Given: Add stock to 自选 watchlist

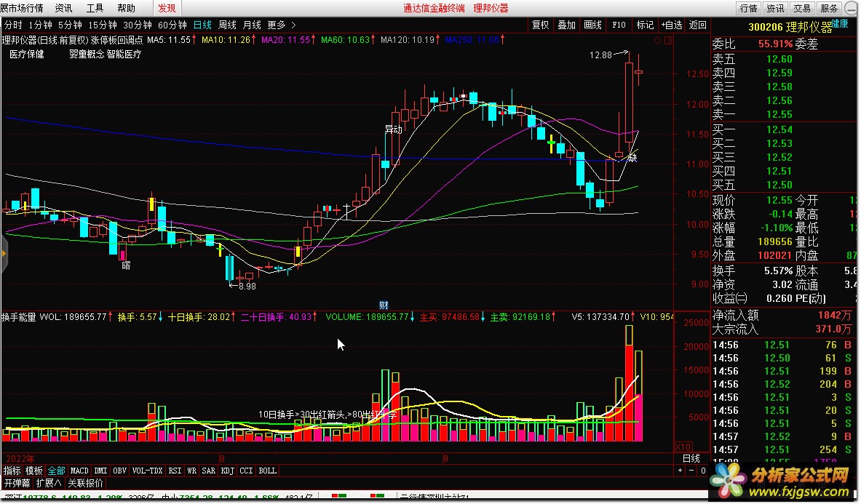Looking at the screenshot, I should pos(672,25).
